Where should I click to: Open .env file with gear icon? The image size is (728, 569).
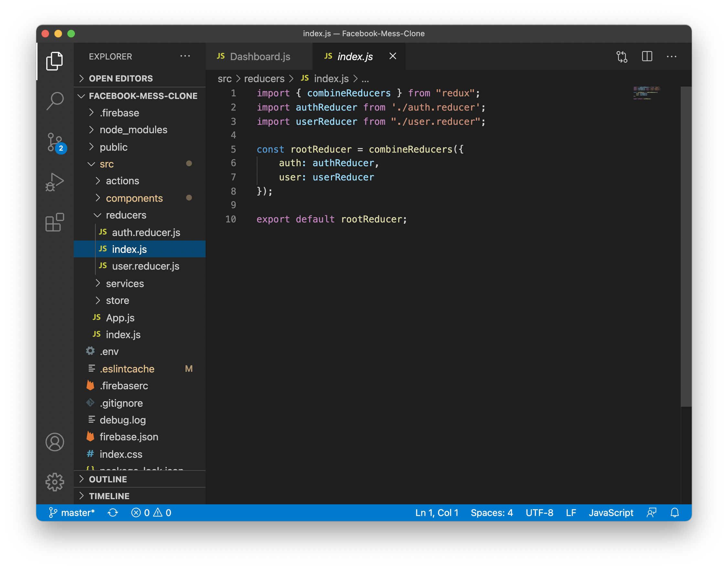[x=139, y=352]
